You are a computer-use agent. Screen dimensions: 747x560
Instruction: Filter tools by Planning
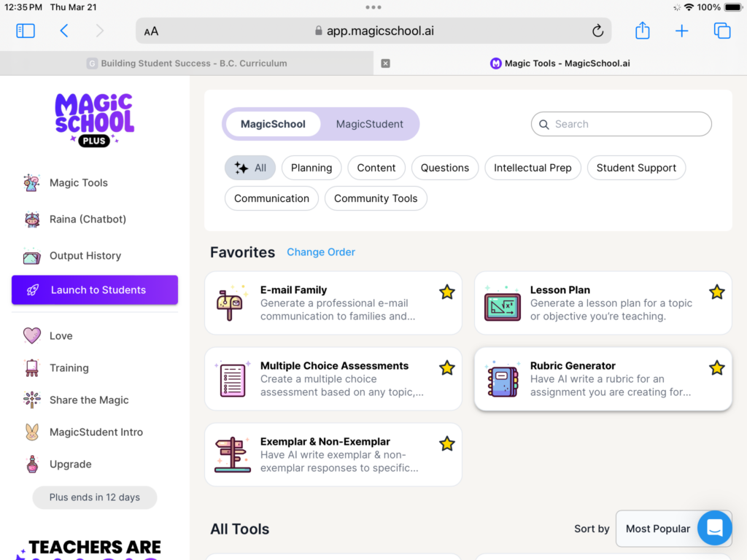pyautogui.click(x=311, y=168)
